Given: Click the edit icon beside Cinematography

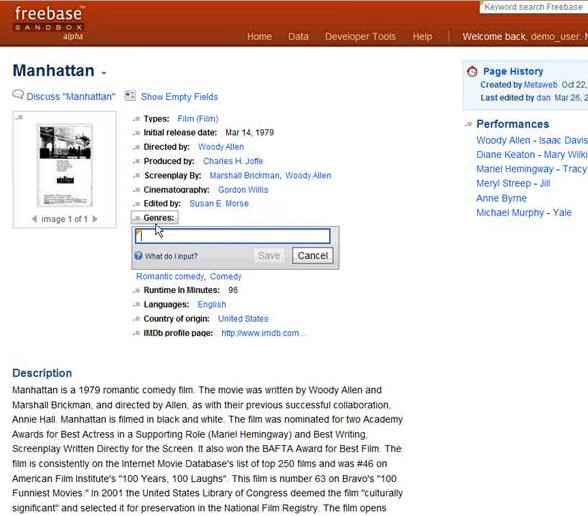Looking at the screenshot, I should pos(136,190).
